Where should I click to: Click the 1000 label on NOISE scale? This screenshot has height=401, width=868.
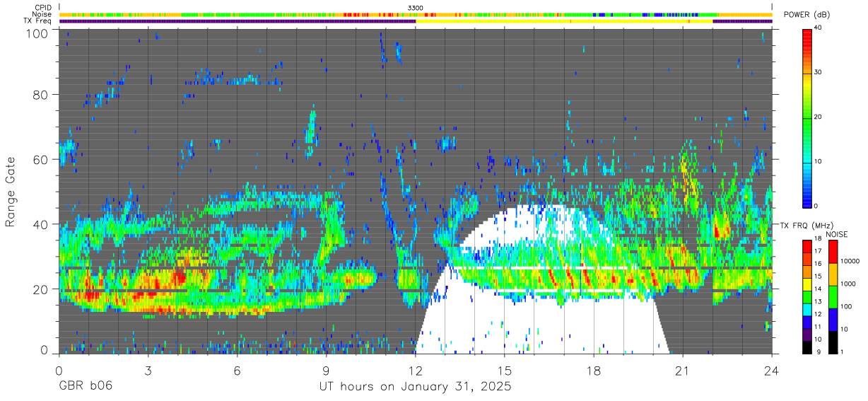coord(848,284)
